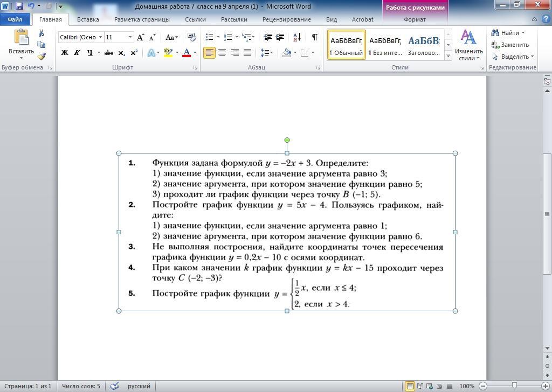The image size is (552, 392).
Task: Switch to the Рецензирование tab
Action: [x=287, y=19]
